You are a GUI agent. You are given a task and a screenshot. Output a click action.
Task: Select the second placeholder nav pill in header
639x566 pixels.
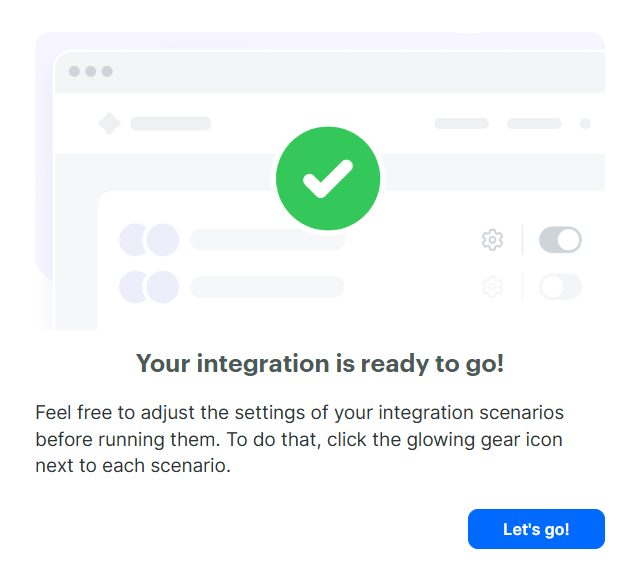click(x=534, y=123)
